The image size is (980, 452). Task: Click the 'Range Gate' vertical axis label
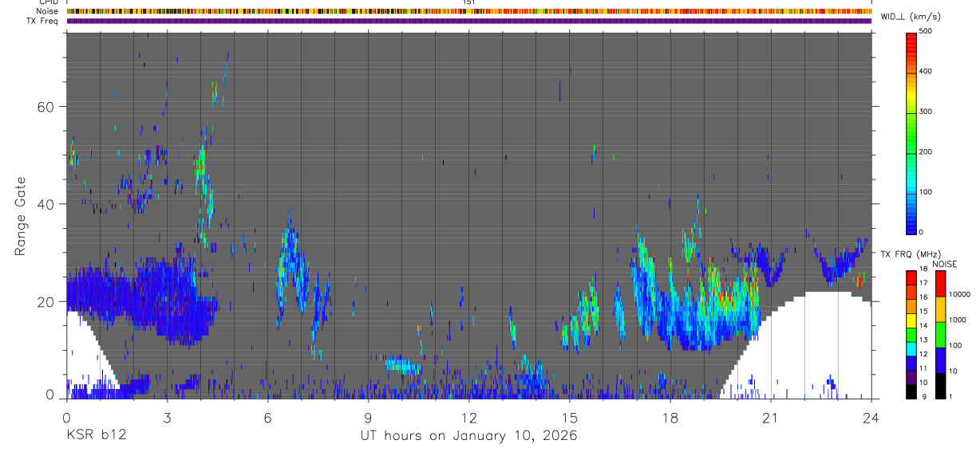(19, 217)
